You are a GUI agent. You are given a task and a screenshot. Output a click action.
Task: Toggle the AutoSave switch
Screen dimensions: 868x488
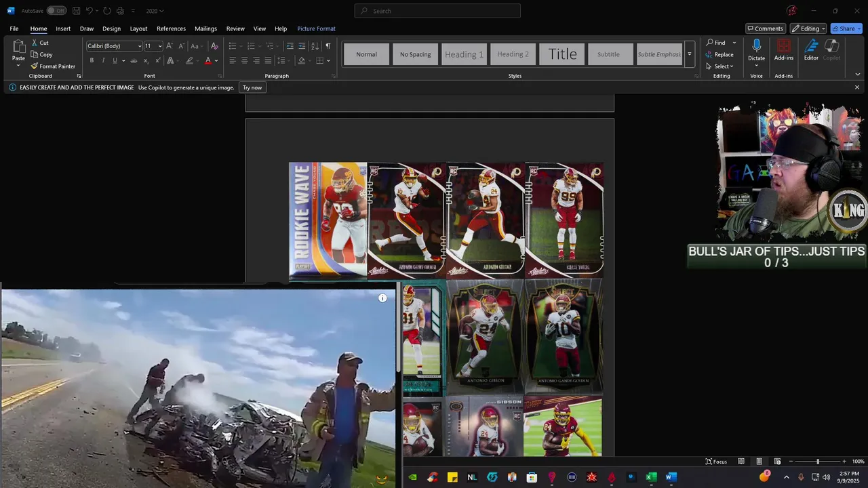(56, 11)
